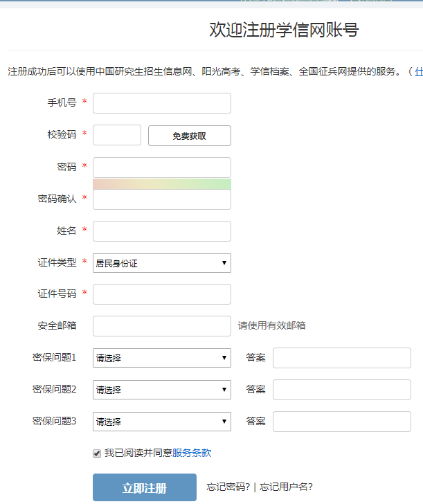423x504 pixels.
Task: Open the 服务条款 link
Action: pos(192,453)
